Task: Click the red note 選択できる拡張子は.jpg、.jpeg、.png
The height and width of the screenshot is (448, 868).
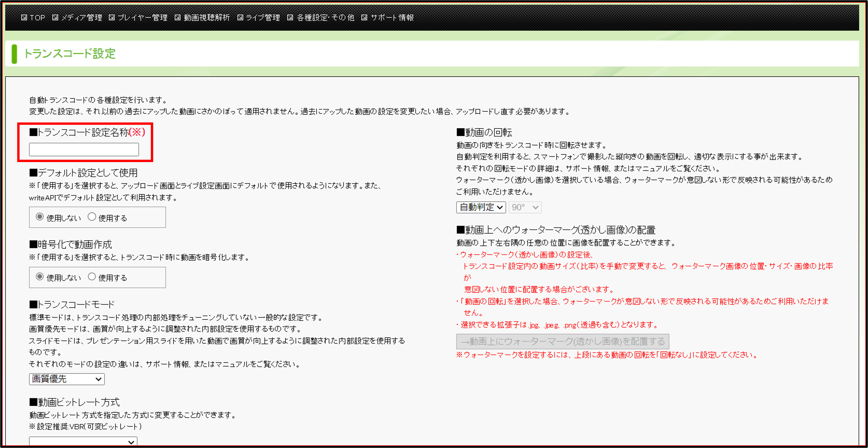Action: (x=557, y=325)
